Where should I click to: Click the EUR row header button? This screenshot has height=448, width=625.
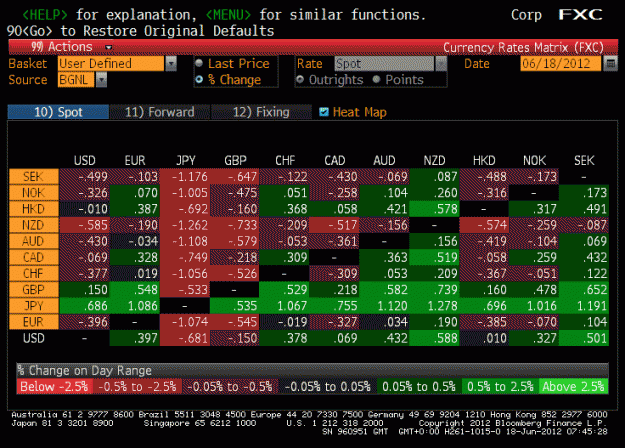tap(34, 322)
